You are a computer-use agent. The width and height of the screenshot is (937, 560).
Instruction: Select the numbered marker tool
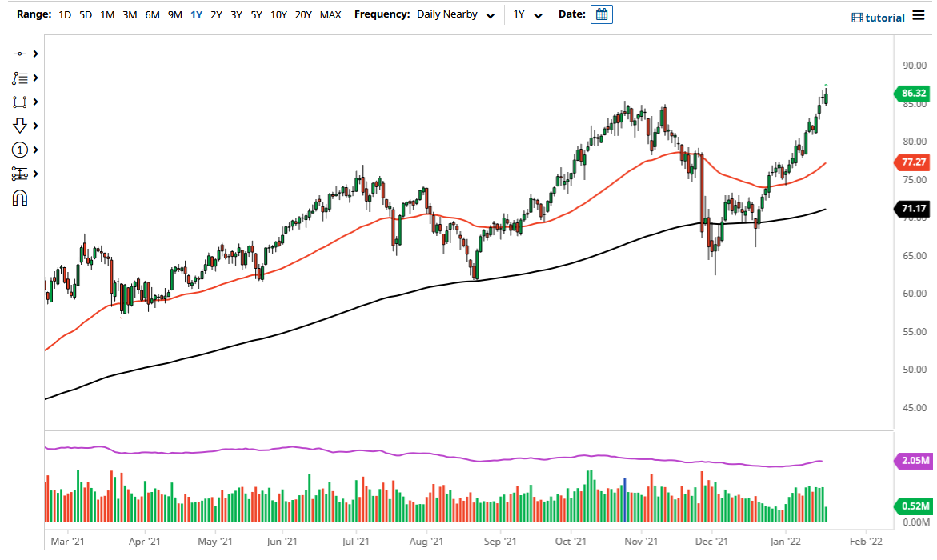tap(22, 150)
